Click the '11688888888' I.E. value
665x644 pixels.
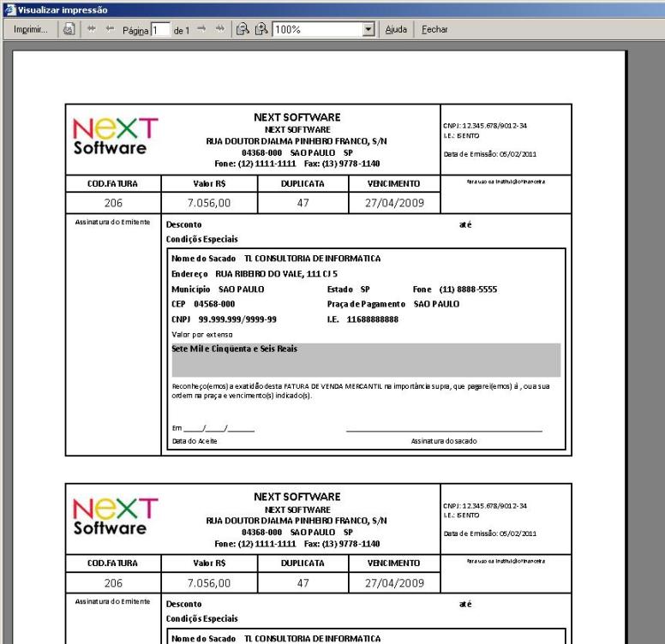click(373, 319)
